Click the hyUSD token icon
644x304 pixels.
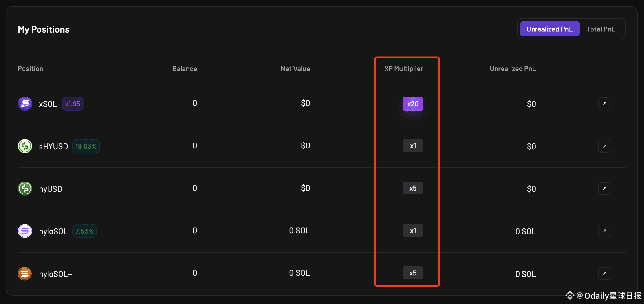click(25, 188)
